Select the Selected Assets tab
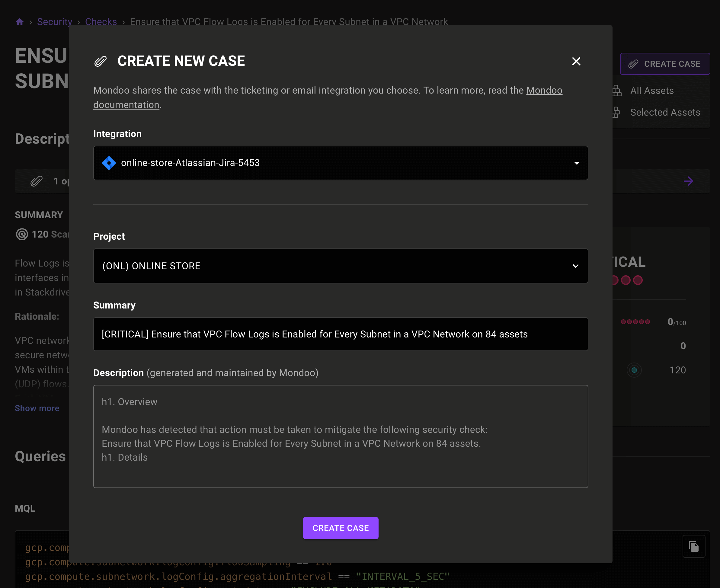The width and height of the screenshot is (720, 588). pos(666,113)
